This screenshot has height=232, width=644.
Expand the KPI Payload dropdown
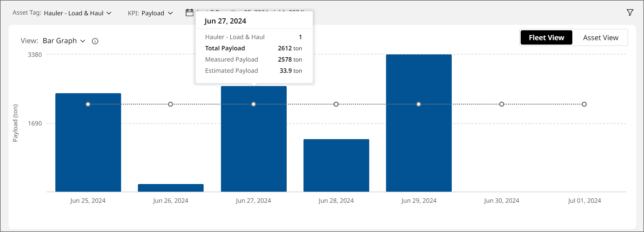tap(157, 13)
